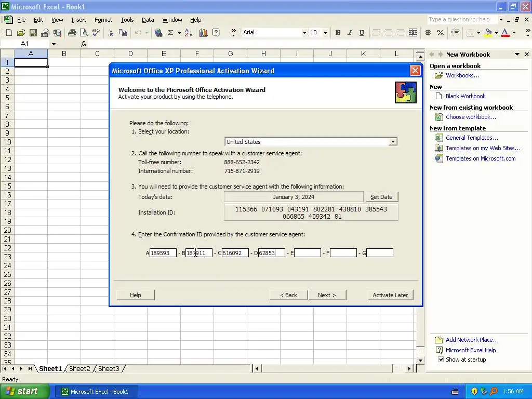The image size is (532, 399).
Task: Click the Microsoft Excel - Book1 taskbar button
Action: click(x=96, y=392)
